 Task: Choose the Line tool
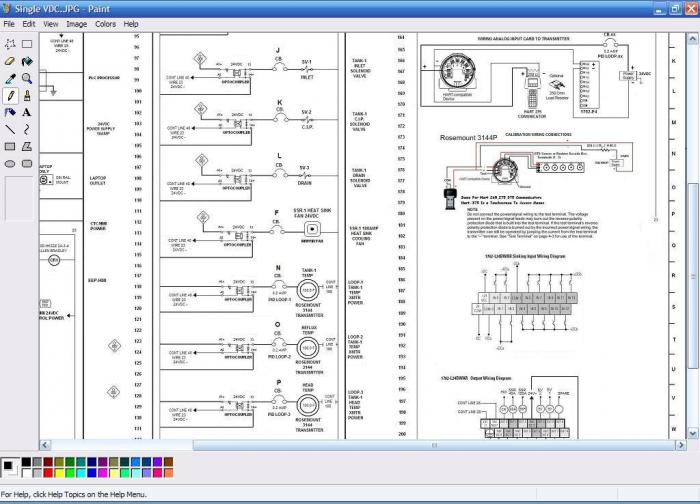point(10,129)
